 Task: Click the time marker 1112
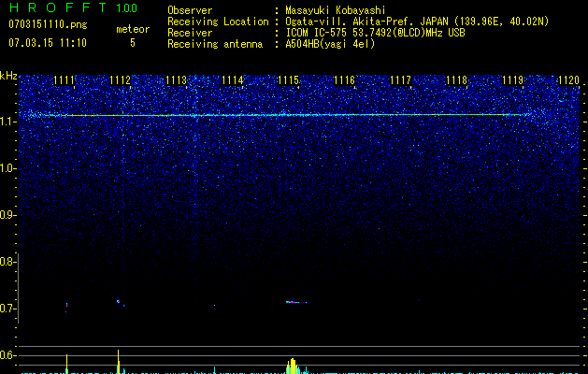[121, 80]
